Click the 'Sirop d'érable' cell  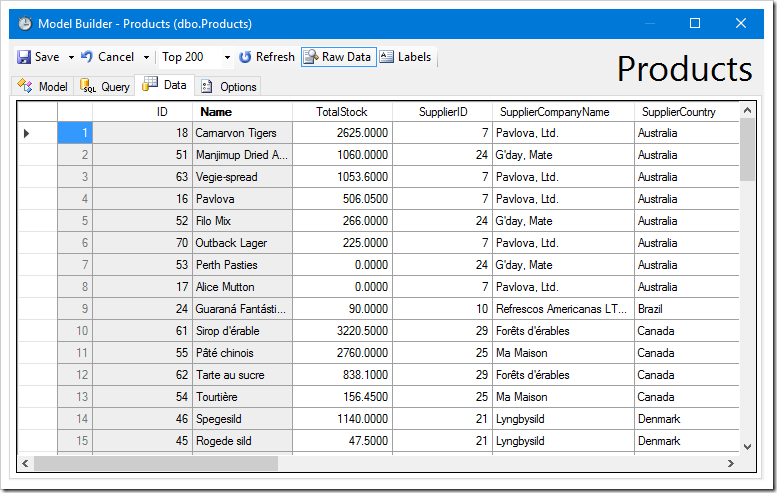click(242, 331)
